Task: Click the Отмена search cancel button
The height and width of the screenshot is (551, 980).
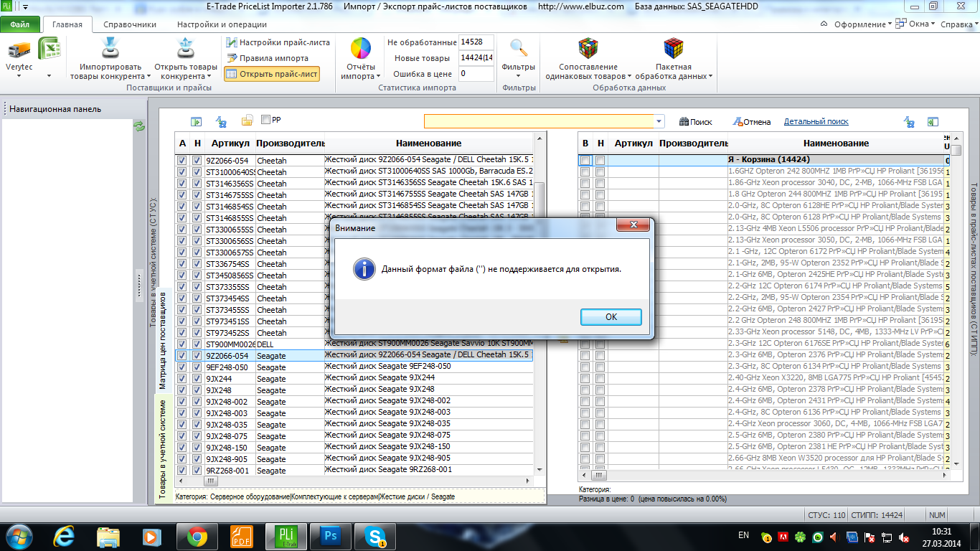Action: pos(751,122)
